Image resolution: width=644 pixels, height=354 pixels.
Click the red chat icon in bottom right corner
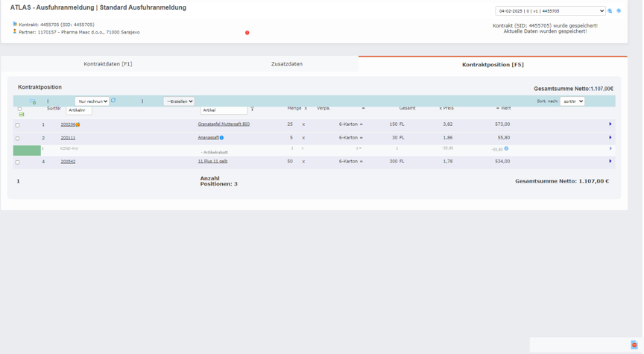(x=634, y=345)
